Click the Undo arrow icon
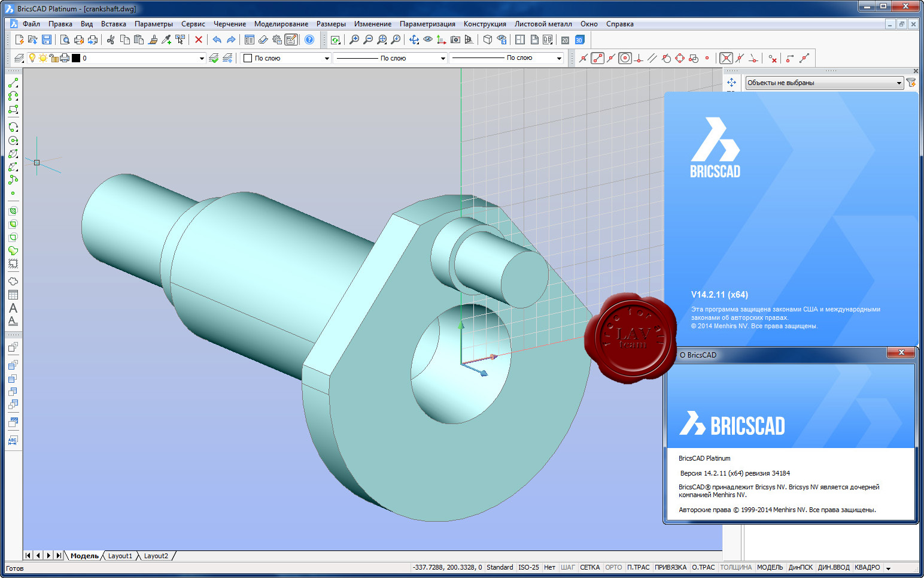Viewport: 924px width, 578px height. [x=217, y=40]
